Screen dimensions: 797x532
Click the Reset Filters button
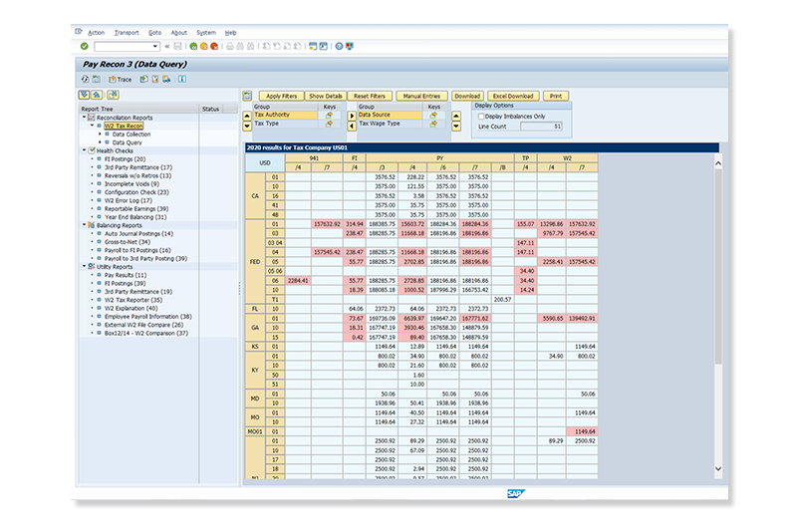click(370, 96)
